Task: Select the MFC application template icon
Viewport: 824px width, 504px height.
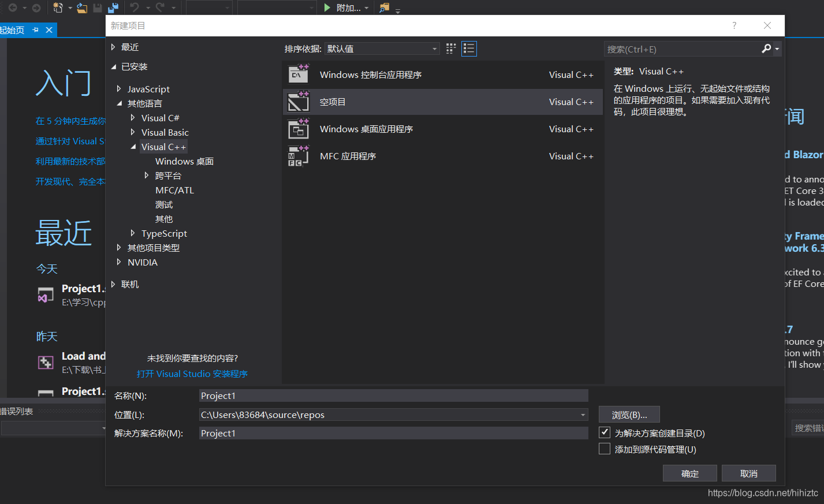Action: coord(299,156)
